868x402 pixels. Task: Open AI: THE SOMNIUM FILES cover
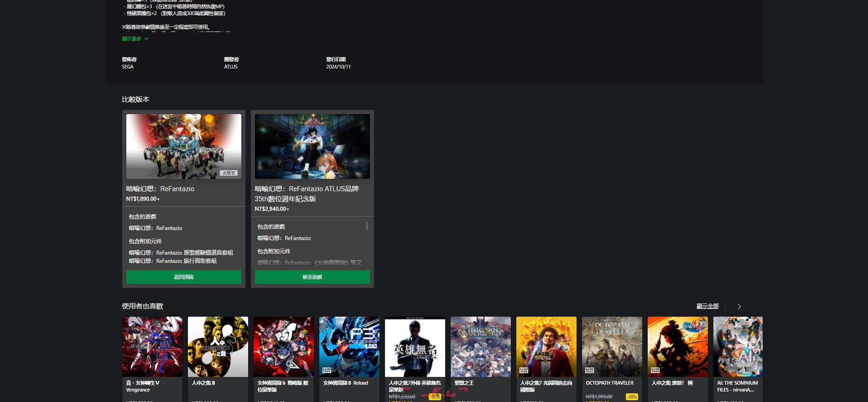coord(738,347)
